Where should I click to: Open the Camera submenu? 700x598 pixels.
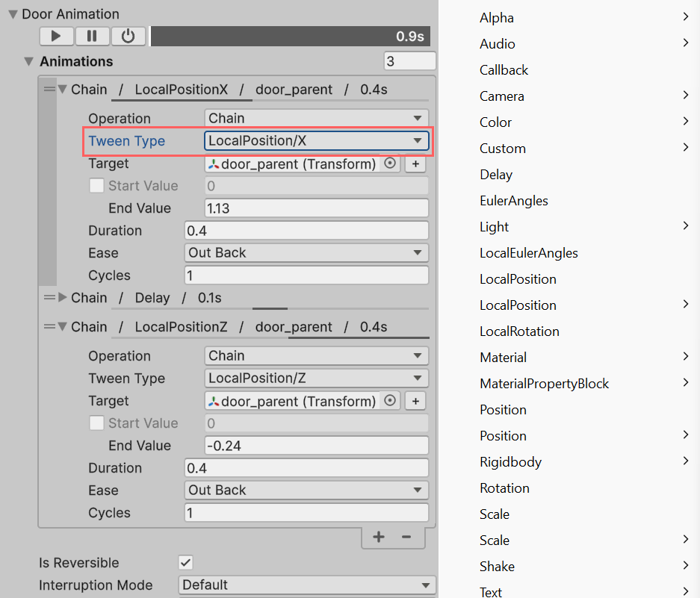point(584,96)
